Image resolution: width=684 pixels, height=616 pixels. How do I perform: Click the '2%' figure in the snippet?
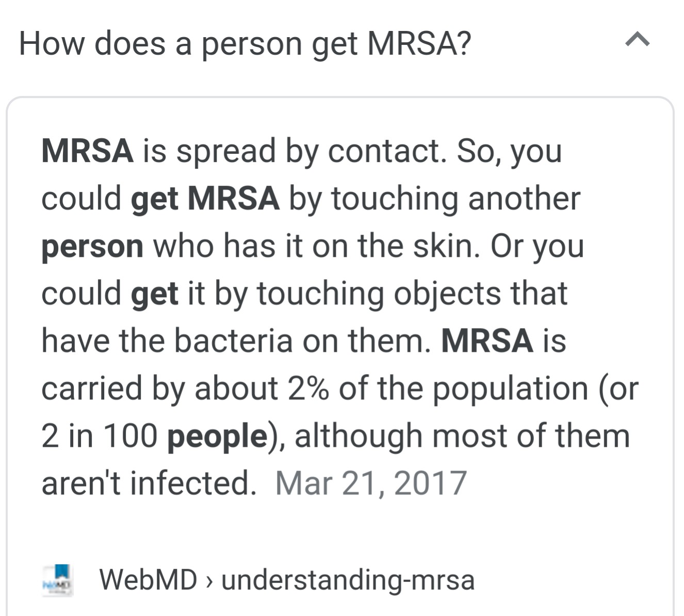(308, 388)
